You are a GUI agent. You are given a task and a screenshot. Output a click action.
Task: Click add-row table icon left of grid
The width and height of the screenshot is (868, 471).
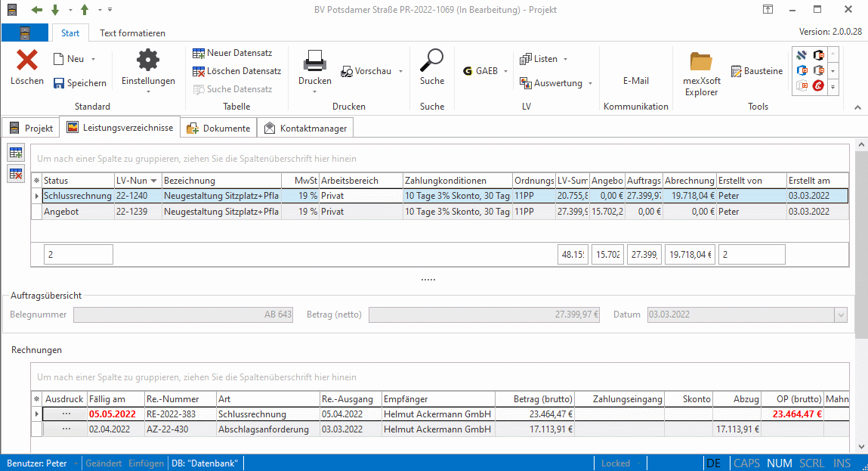(16, 153)
